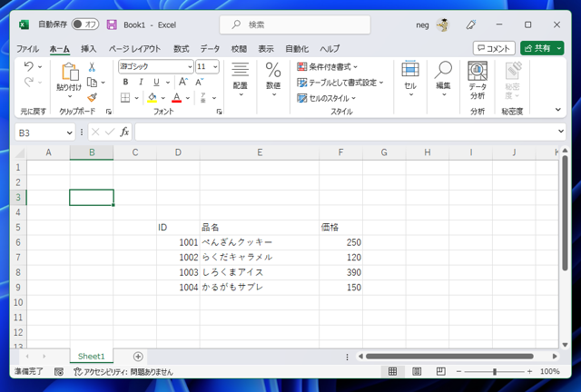Click the yellow fill color bucket

tap(152, 97)
